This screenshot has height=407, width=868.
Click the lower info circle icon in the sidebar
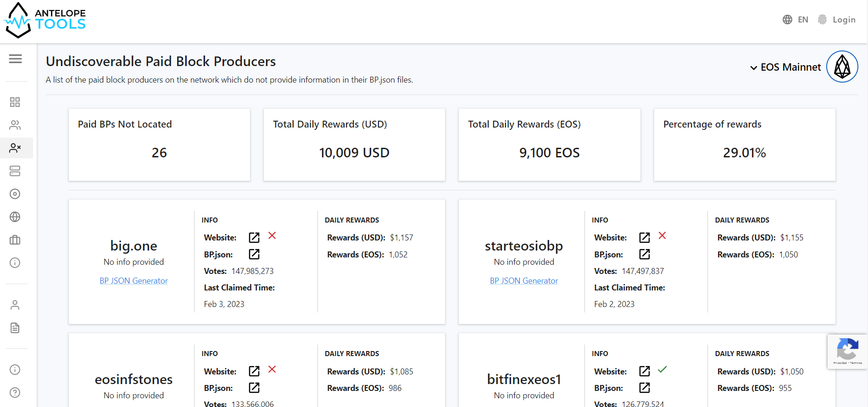pyautogui.click(x=15, y=369)
